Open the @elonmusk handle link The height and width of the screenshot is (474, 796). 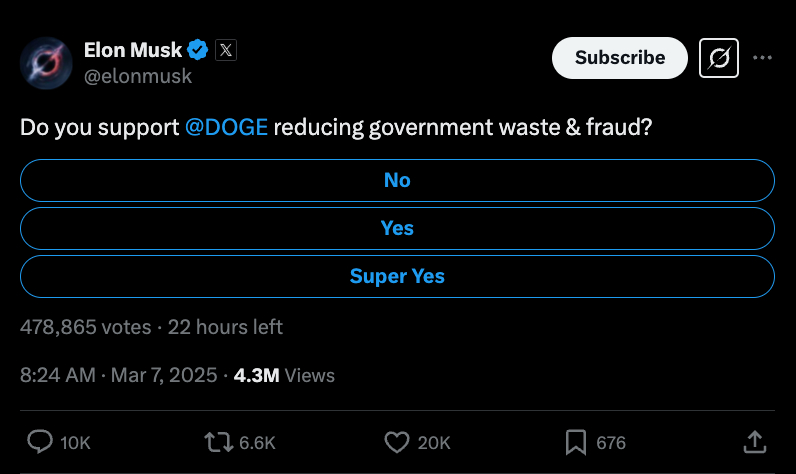pos(138,76)
